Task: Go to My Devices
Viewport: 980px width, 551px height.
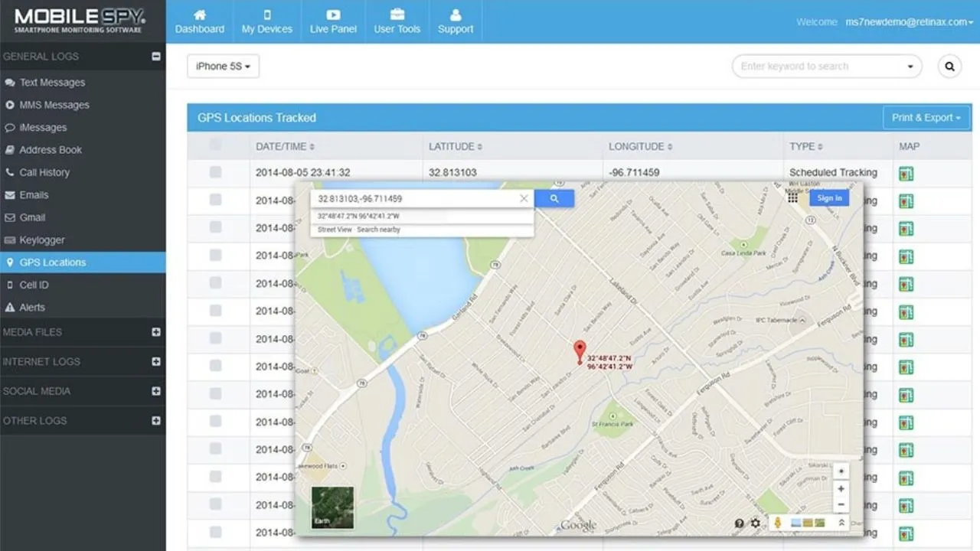Action: [x=267, y=21]
